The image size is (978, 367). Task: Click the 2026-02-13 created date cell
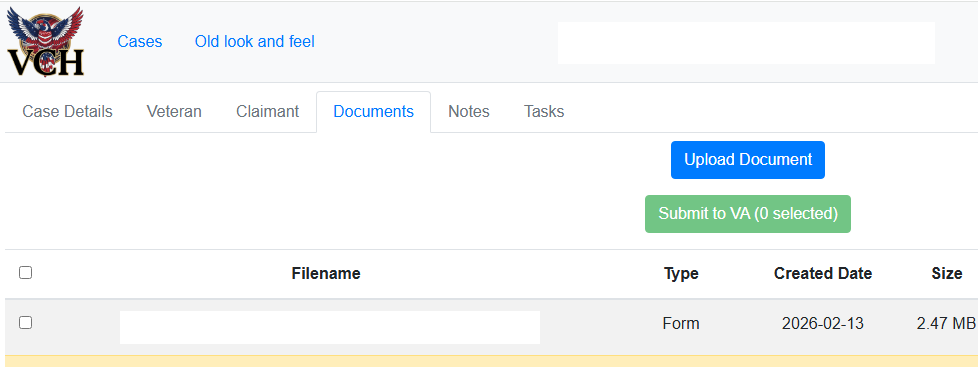tap(823, 324)
